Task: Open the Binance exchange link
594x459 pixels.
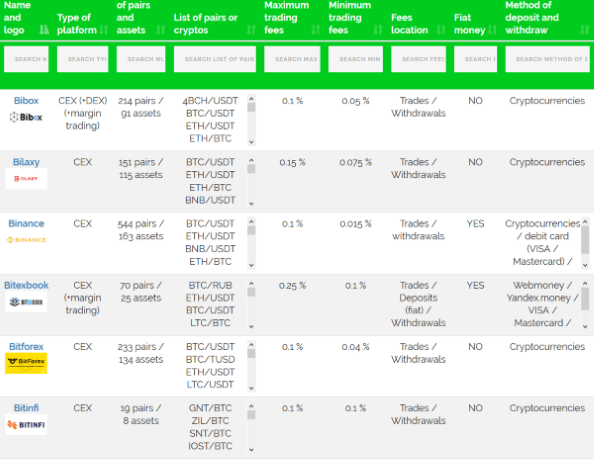Action: click(26, 223)
